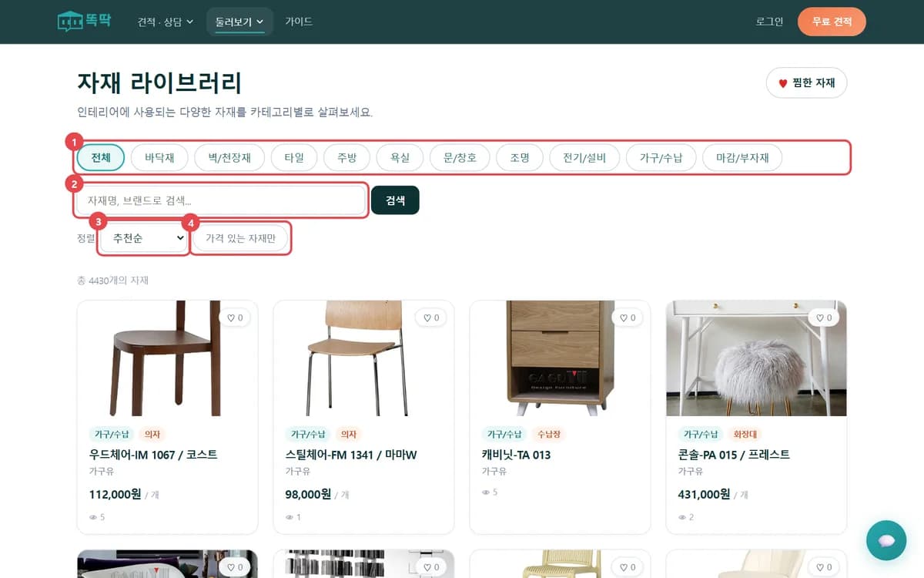The width and height of the screenshot is (924, 578).
Task: Open the 우드체어-IM 1067 chair thumbnail
Action: [168, 358]
